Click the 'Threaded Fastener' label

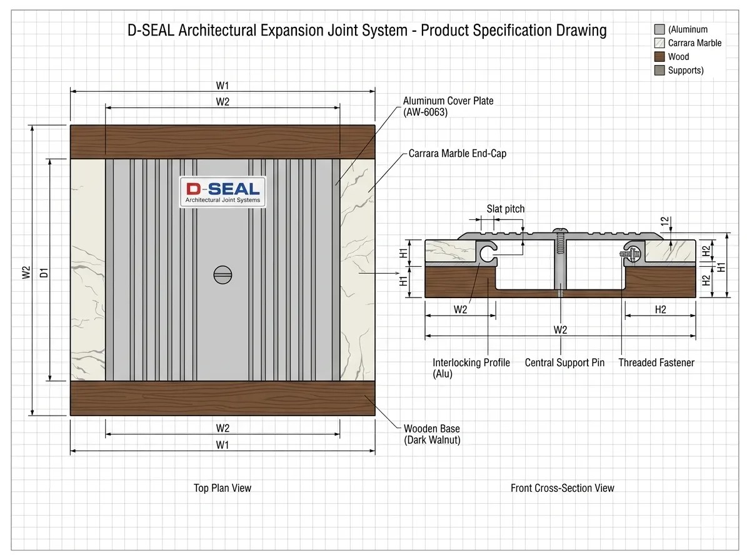pyautogui.click(x=656, y=362)
